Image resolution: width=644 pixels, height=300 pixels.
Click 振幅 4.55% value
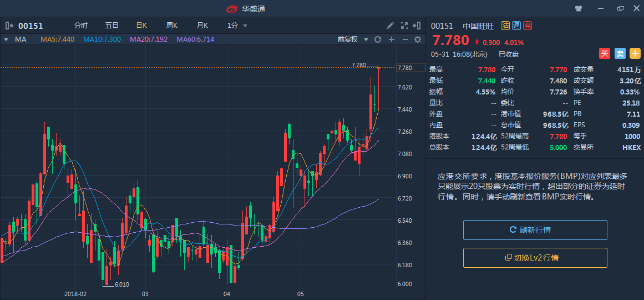point(485,92)
